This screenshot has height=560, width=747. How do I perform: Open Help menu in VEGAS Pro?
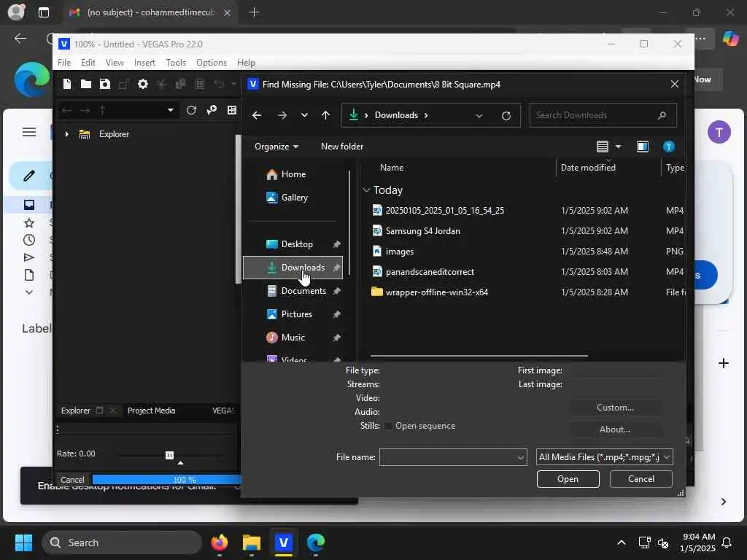coord(247,63)
